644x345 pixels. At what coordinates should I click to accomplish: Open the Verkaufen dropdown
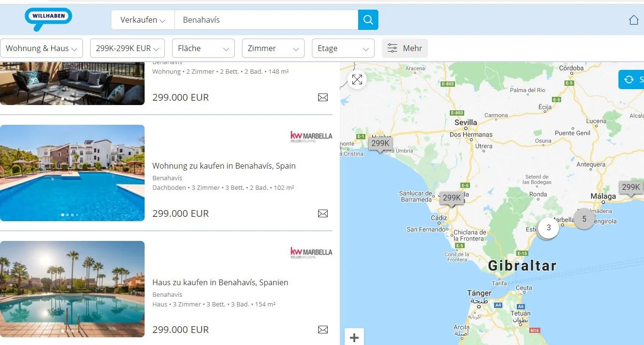pyautogui.click(x=143, y=20)
